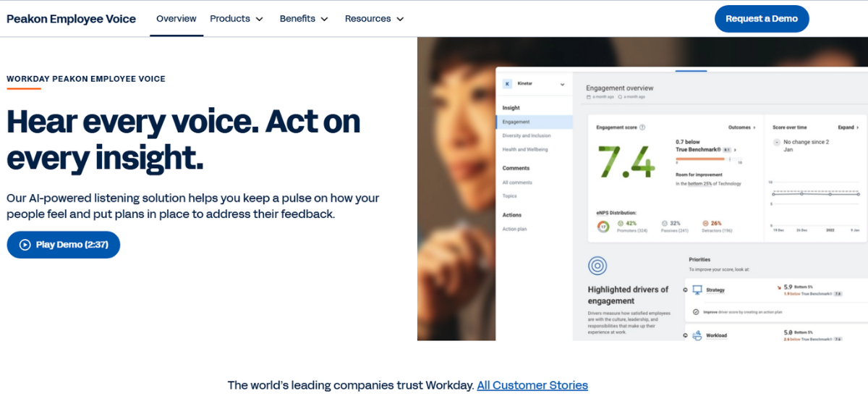Click the gray Passives face icon
Screen dimensions: 868x412
pos(663,224)
